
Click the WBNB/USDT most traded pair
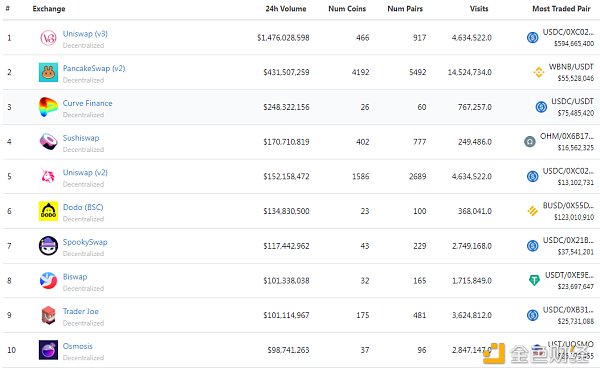tap(571, 67)
